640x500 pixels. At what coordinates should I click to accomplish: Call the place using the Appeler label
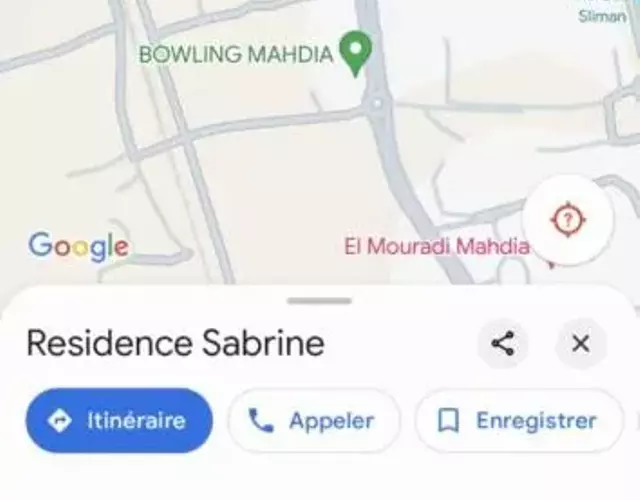(331, 420)
